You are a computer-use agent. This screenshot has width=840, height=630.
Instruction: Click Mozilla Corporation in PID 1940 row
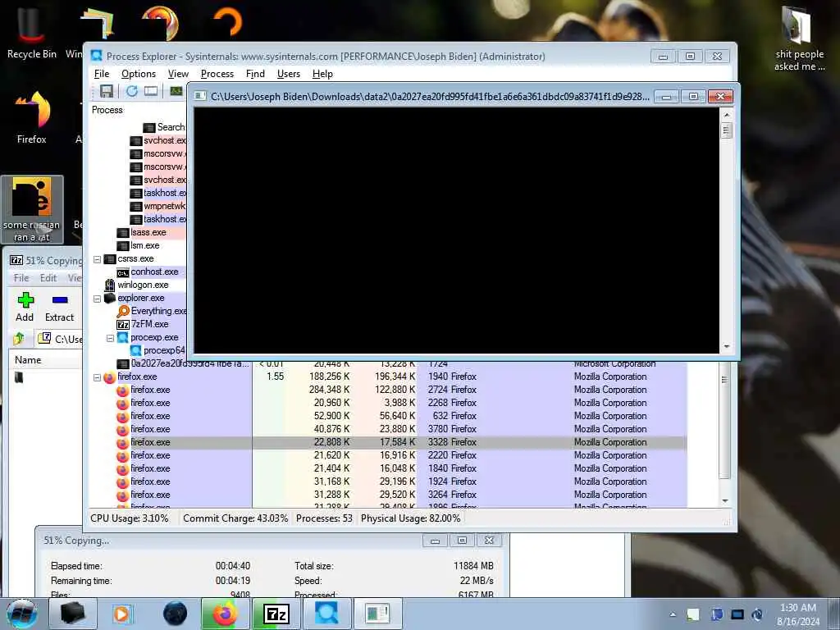tap(610, 377)
